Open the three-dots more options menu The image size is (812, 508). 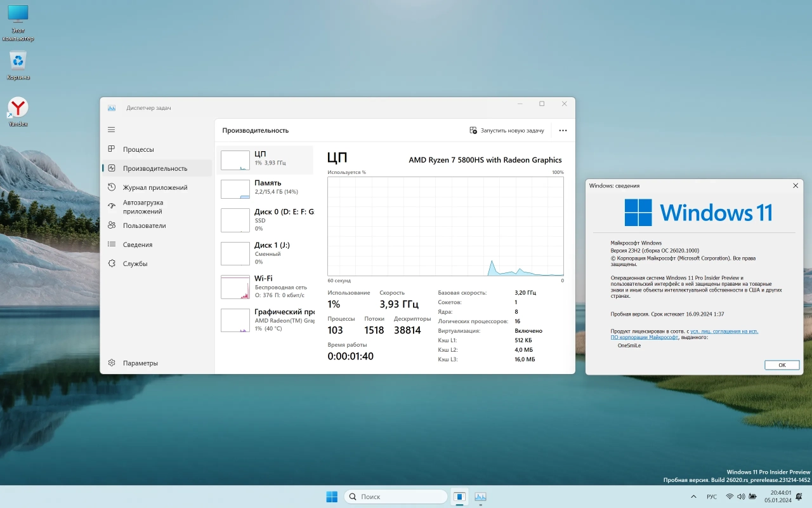(x=563, y=130)
